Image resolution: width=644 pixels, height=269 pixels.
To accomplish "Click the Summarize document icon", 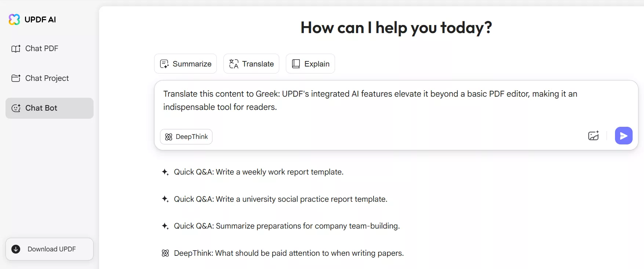I will [x=164, y=64].
